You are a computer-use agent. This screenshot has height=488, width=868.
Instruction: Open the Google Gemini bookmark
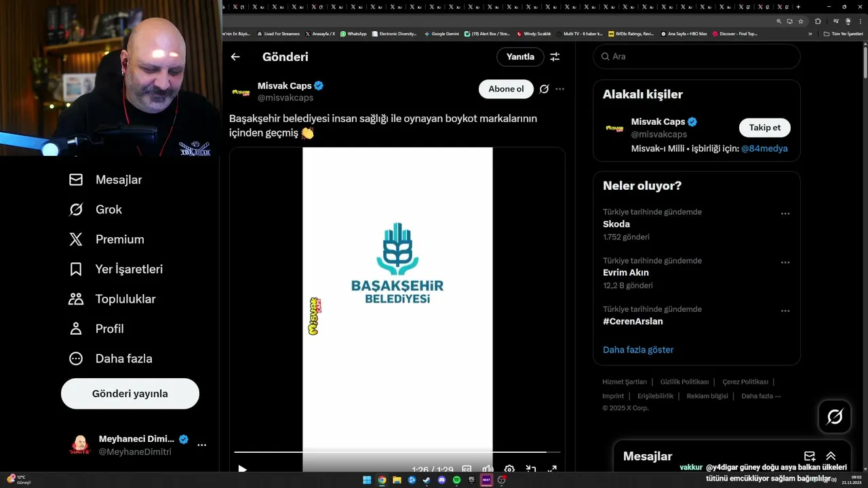(x=441, y=33)
